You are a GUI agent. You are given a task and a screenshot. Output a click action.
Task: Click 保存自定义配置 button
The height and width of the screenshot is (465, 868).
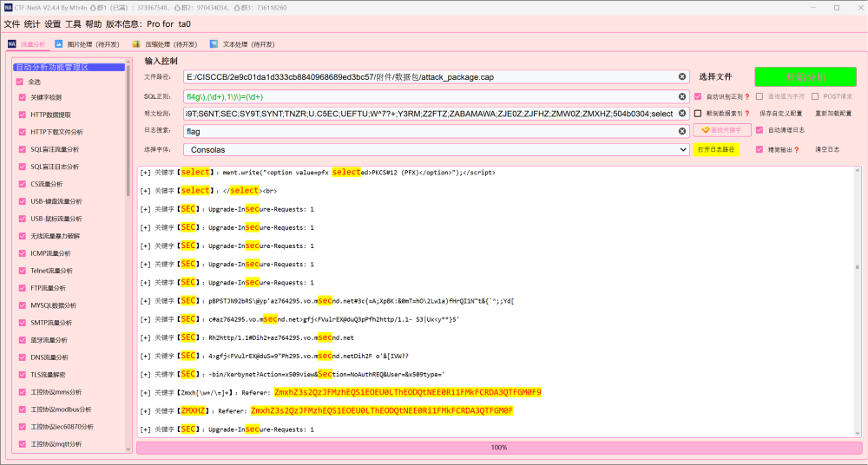point(780,114)
